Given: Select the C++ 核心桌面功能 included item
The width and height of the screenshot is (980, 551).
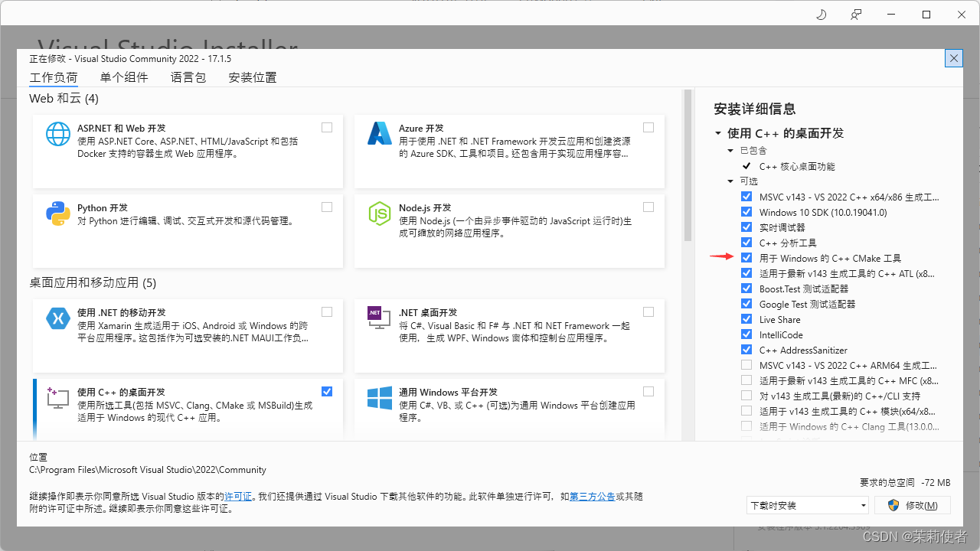Looking at the screenshot, I should click(x=797, y=166).
